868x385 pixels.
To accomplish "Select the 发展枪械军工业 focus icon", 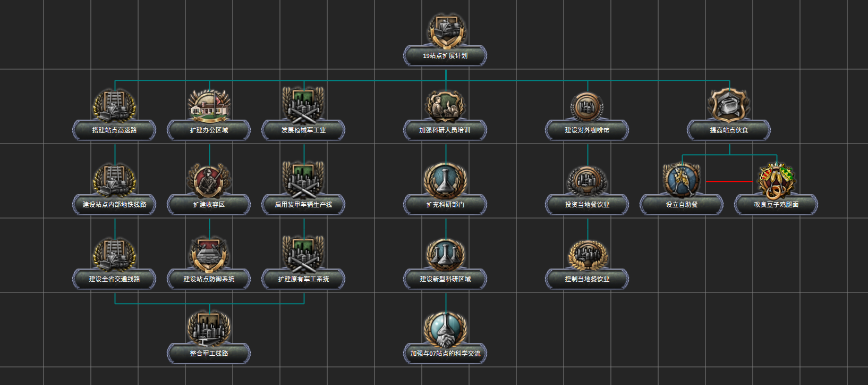I will [304, 105].
